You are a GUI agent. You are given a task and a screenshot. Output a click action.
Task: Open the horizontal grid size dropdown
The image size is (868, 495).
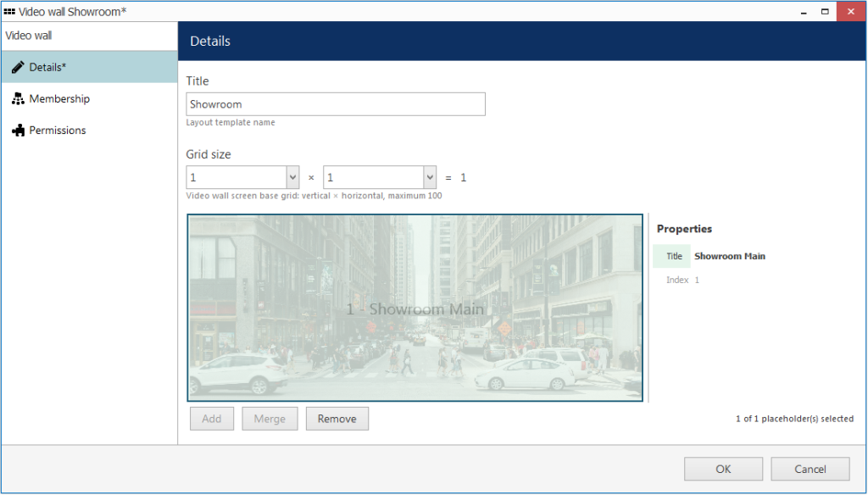430,178
